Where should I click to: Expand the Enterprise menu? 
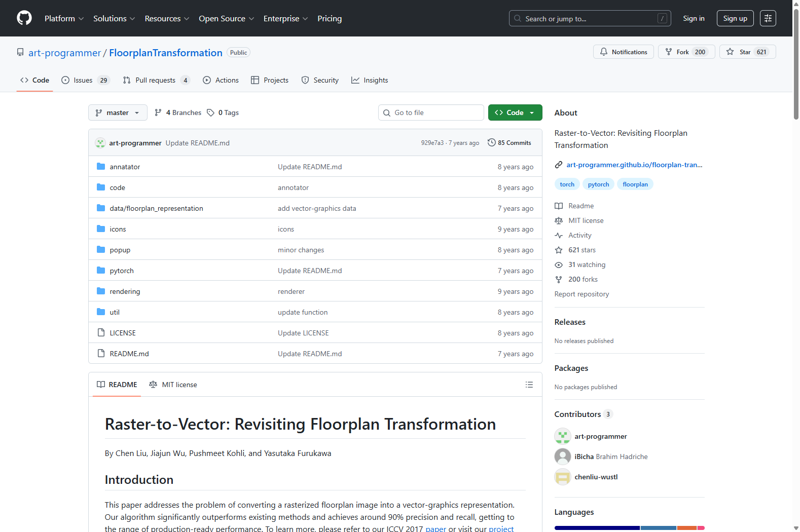coord(286,18)
